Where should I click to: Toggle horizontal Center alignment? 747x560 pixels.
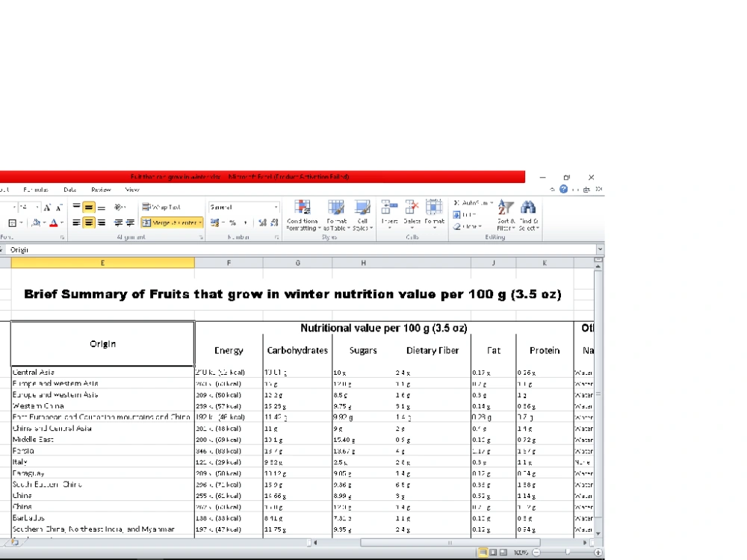[x=89, y=223]
